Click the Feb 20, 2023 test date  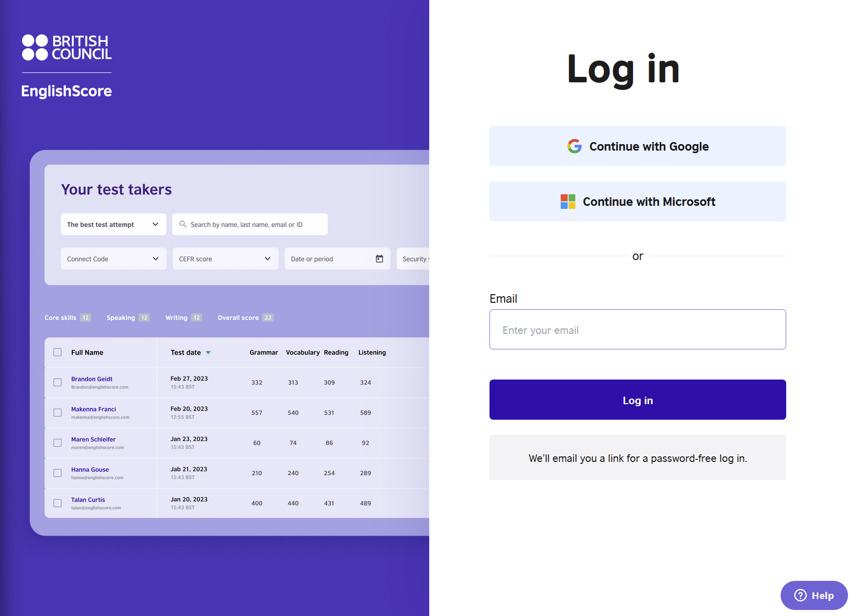[189, 409]
